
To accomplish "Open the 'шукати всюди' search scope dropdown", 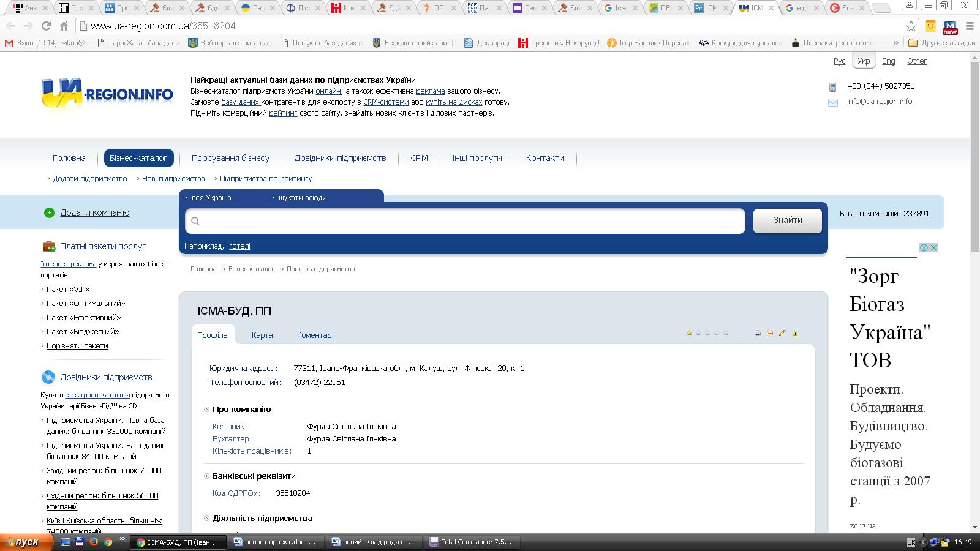I will point(299,198).
